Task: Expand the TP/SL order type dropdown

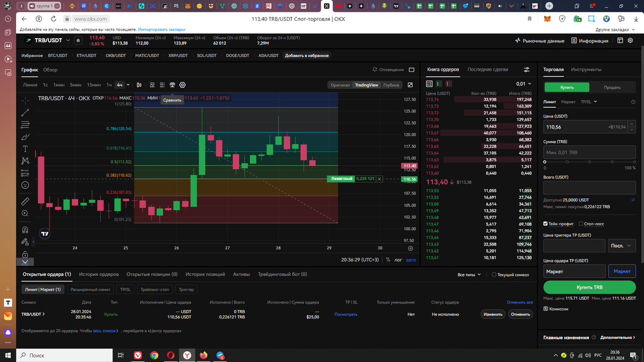Action: 588,101
